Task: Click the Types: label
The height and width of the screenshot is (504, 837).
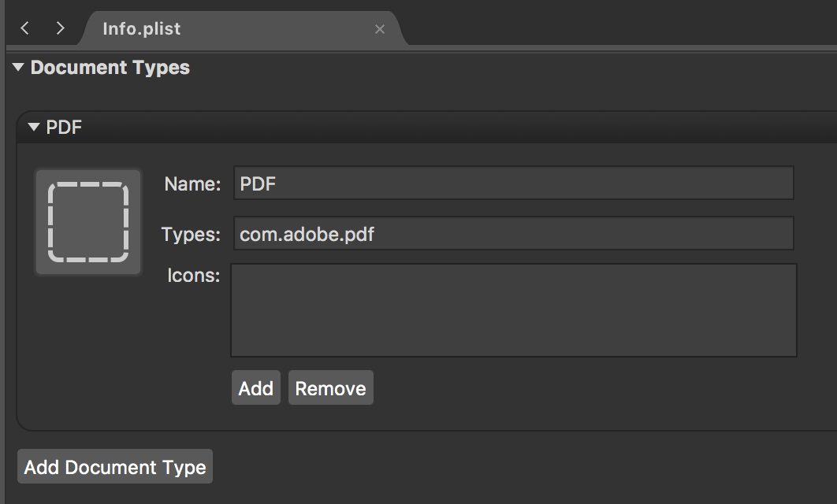Action: coord(191,235)
